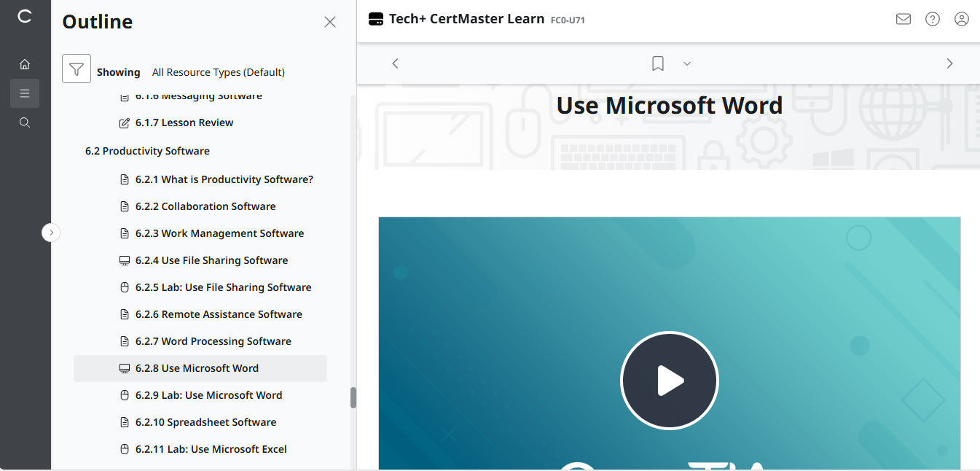Select 6.2.7 Word Processing Software
The height and width of the screenshot is (471, 980).
tap(213, 340)
